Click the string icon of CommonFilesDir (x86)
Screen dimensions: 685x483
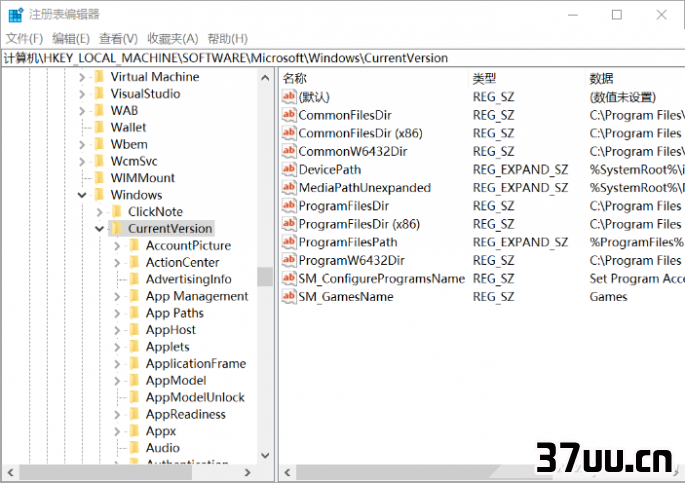pyautogui.click(x=289, y=133)
